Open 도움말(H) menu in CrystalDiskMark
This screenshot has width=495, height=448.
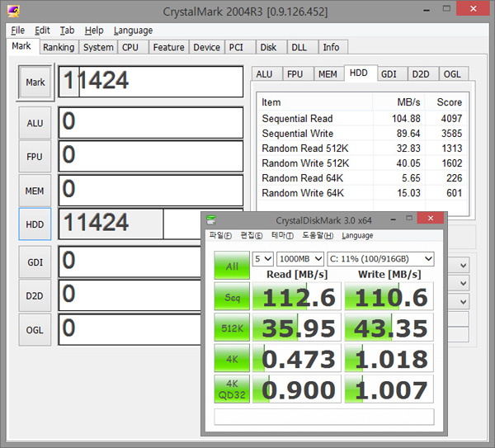(x=318, y=235)
